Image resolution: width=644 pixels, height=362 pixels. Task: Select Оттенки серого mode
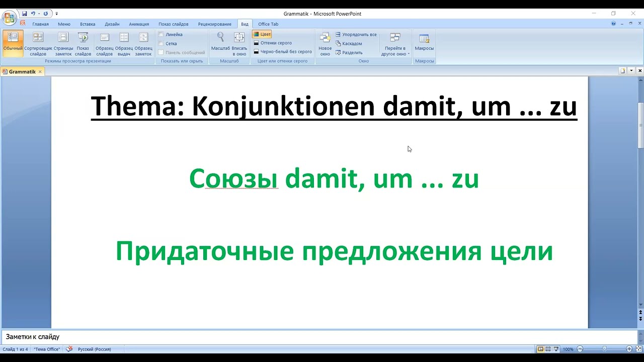273,43
